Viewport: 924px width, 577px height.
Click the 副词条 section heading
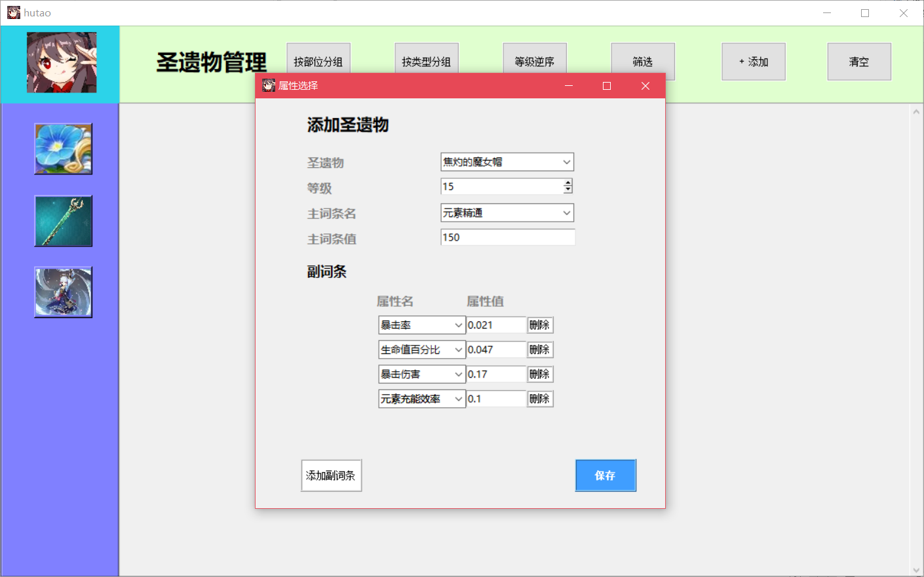[327, 271]
